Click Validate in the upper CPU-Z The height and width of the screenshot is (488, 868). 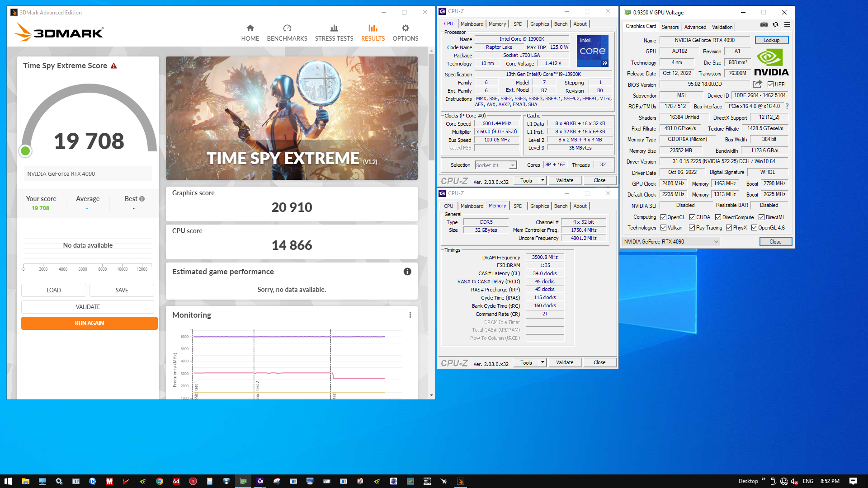click(565, 180)
